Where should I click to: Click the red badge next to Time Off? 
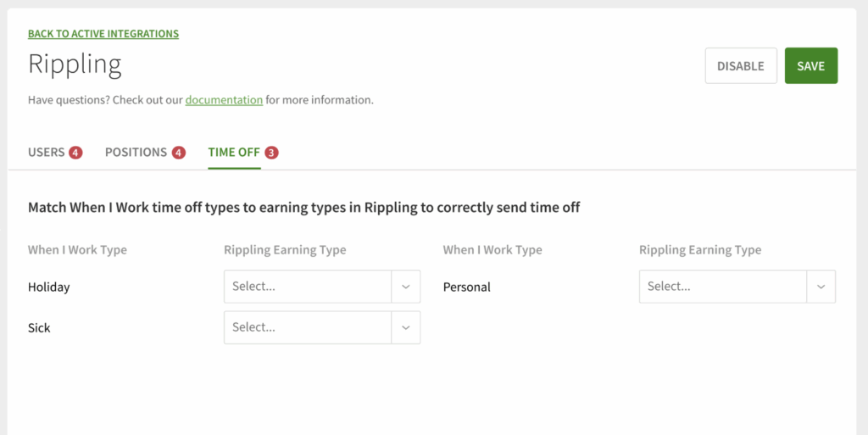click(x=271, y=153)
